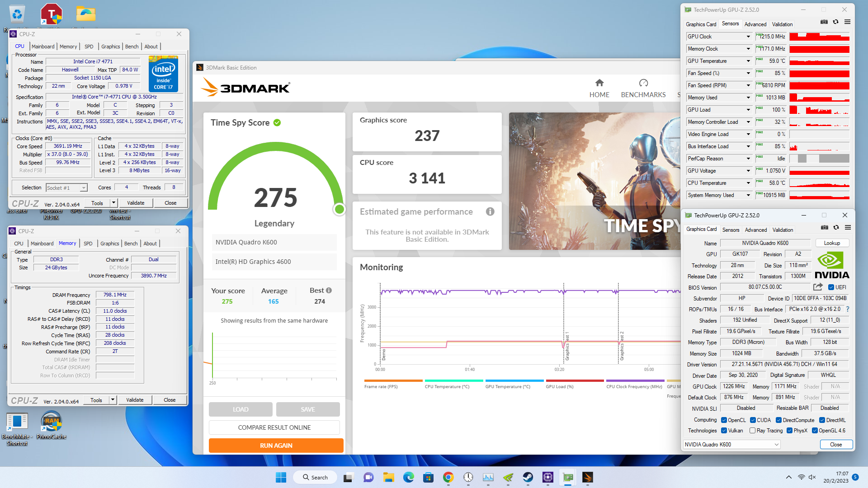The height and width of the screenshot is (488, 868).
Task: Open File Explorer from the taskbar
Action: point(388,477)
